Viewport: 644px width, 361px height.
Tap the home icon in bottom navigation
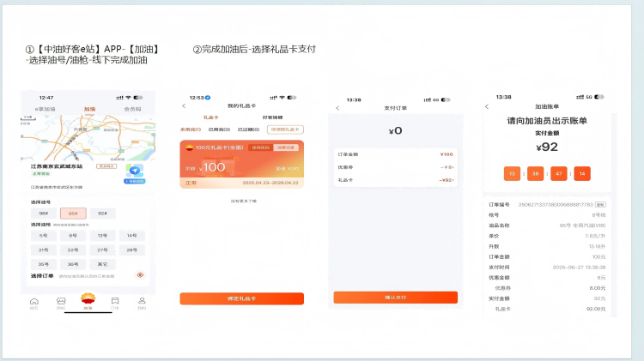tap(34, 302)
